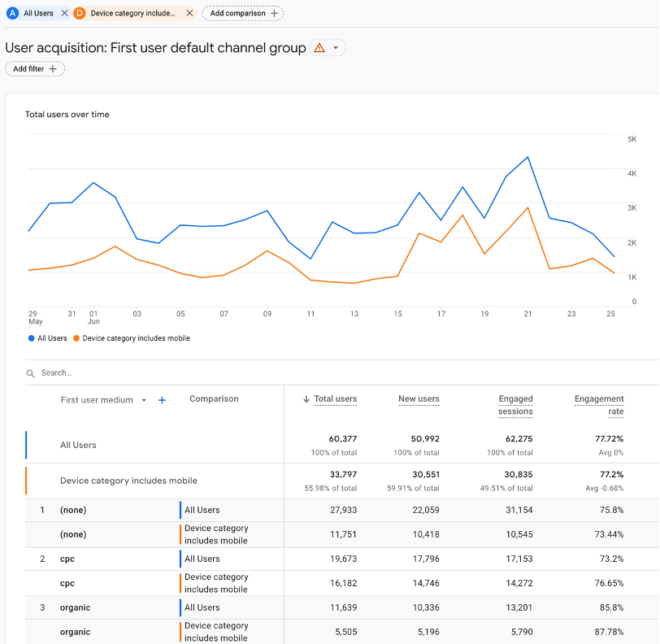Sort by Engagement rate column header

pyautogui.click(x=599, y=405)
